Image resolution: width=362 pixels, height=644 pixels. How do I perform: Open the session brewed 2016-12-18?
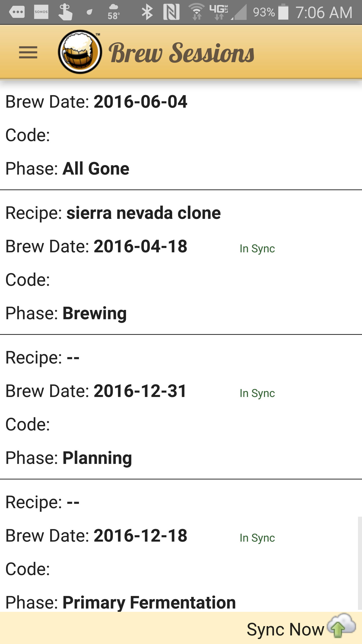[181, 546]
